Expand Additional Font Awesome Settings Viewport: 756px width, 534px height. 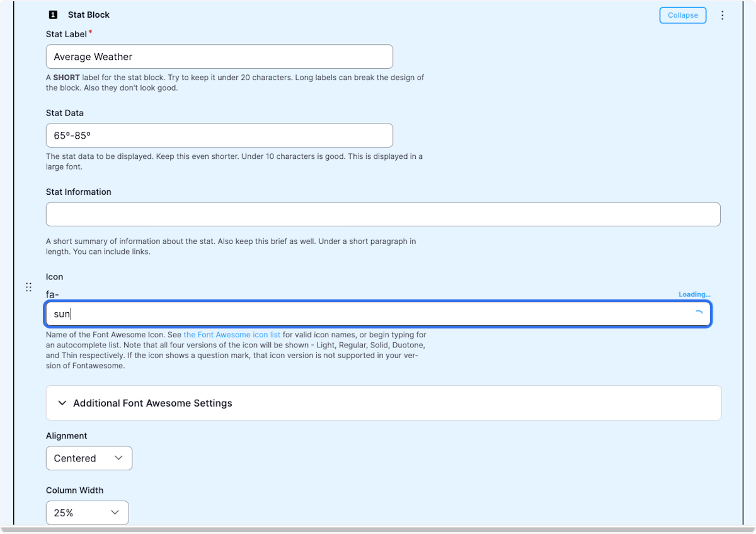[x=384, y=403]
